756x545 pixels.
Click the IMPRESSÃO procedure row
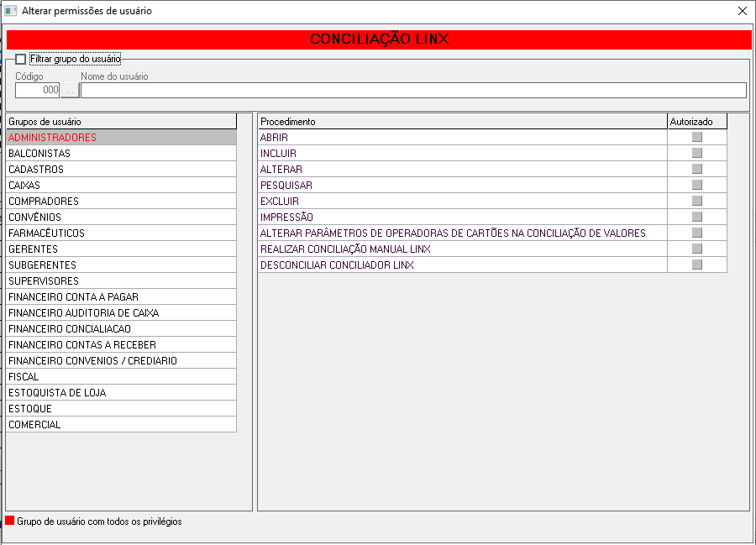point(462,217)
